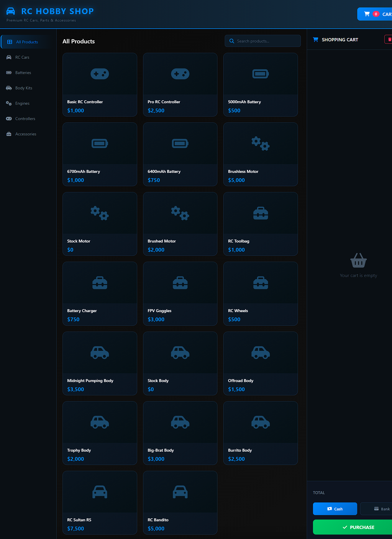Click the Stock Motor gears icon

(100, 213)
